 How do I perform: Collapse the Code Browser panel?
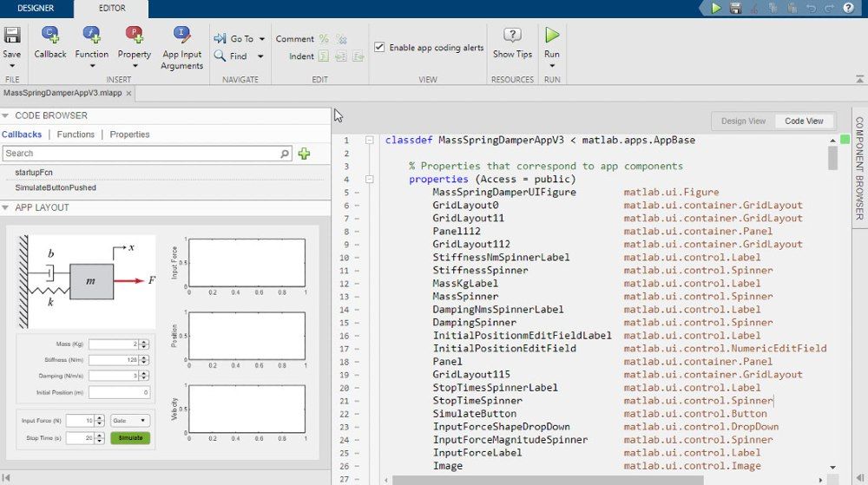pyautogui.click(x=6, y=115)
